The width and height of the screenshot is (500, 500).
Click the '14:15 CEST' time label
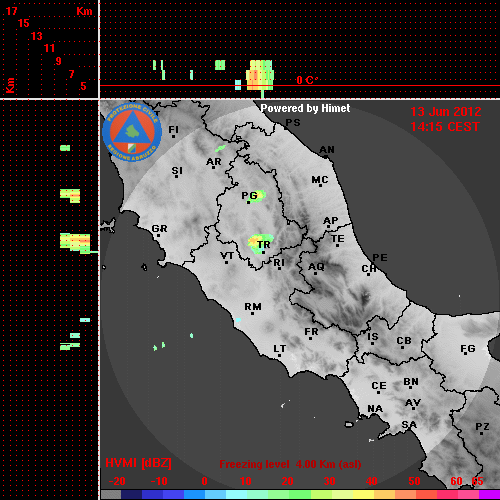click(x=445, y=127)
